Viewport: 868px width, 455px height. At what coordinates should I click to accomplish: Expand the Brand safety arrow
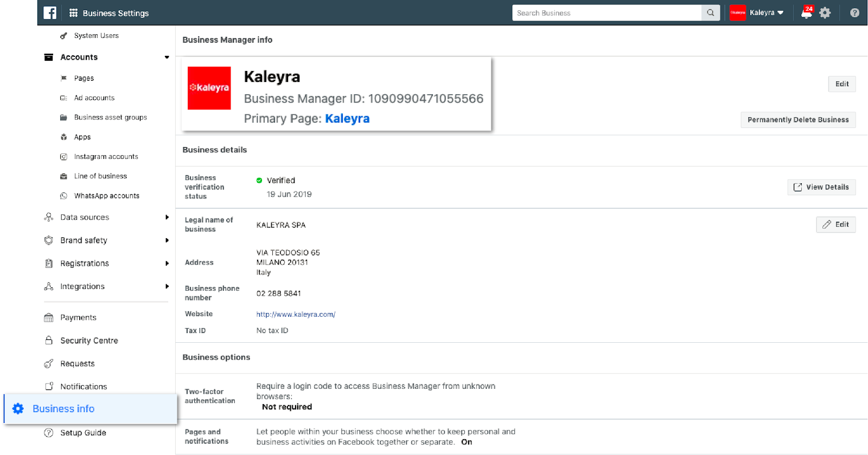(x=167, y=240)
